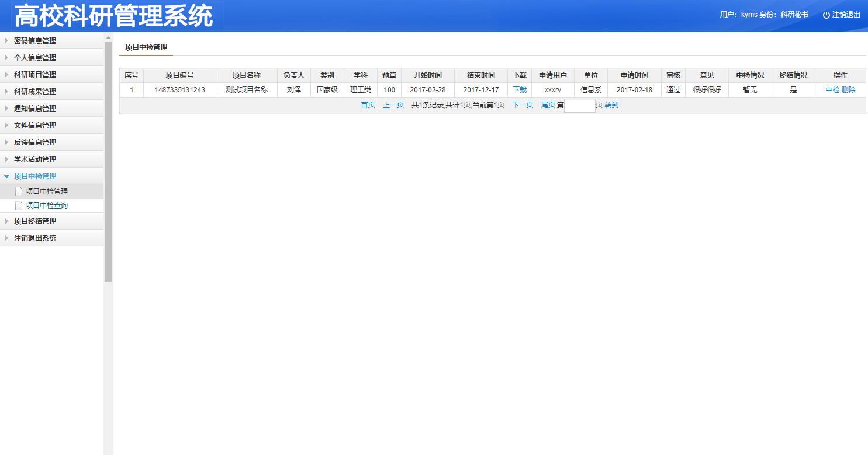The height and width of the screenshot is (455, 868).
Task: Expand the 个人信息管理 menu arrow
Action: pos(6,58)
